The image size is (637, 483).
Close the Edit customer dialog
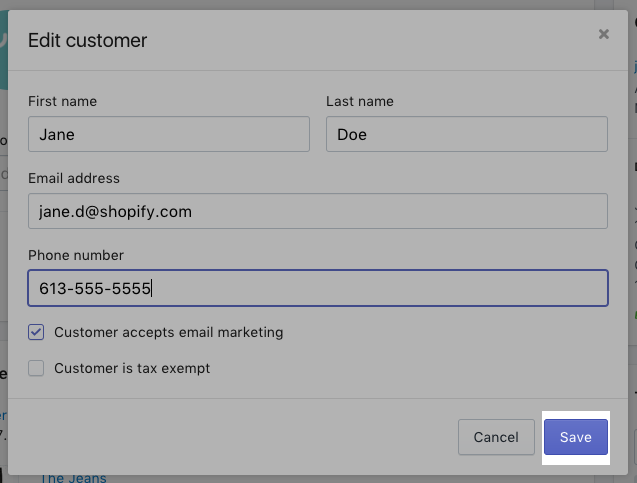point(604,34)
